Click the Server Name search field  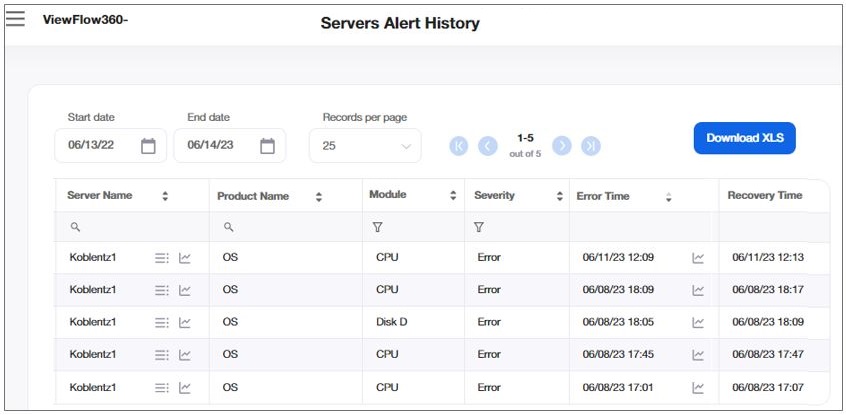point(130,228)
